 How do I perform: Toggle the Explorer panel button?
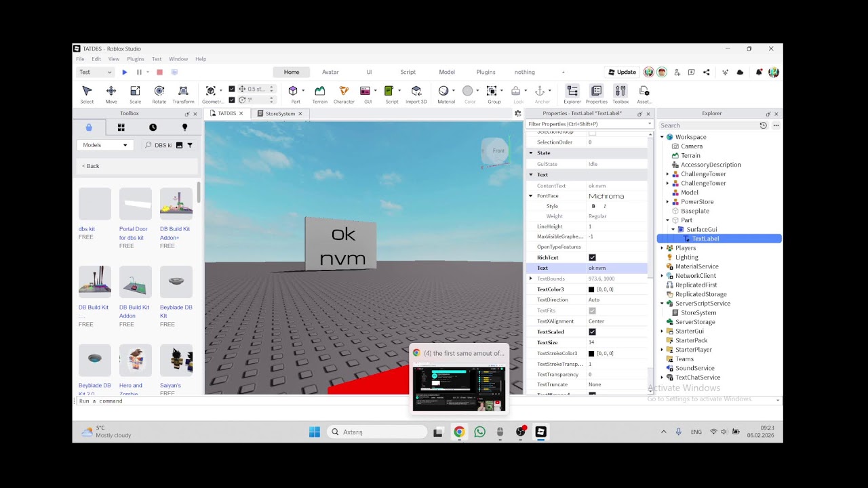click(x=572, y=94)
